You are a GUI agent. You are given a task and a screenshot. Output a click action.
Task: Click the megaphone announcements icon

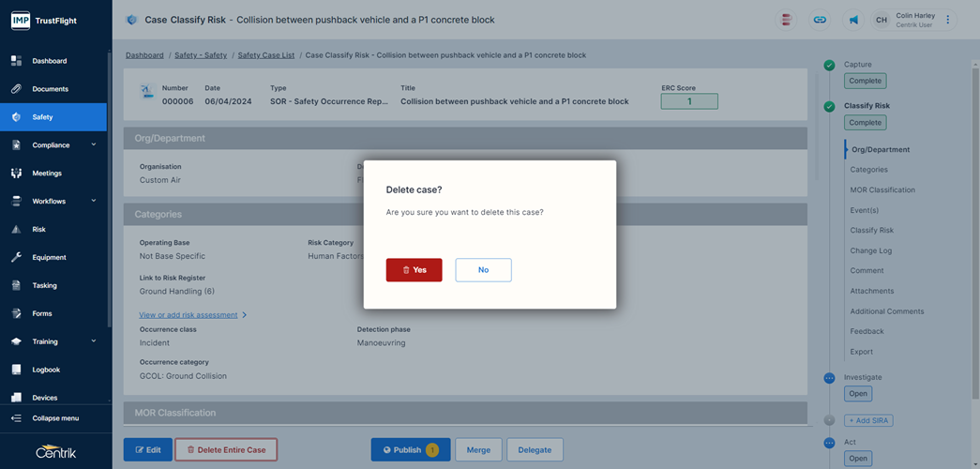pos(853,20)
